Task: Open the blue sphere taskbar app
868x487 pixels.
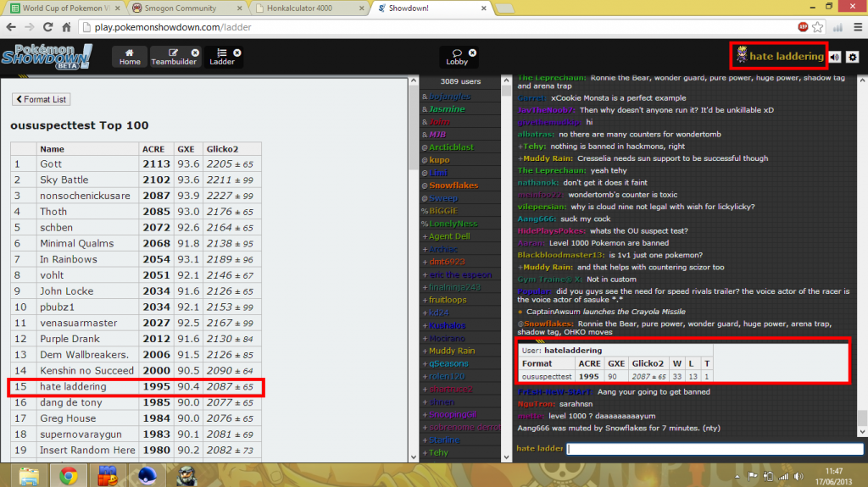Action: point(147,475)
